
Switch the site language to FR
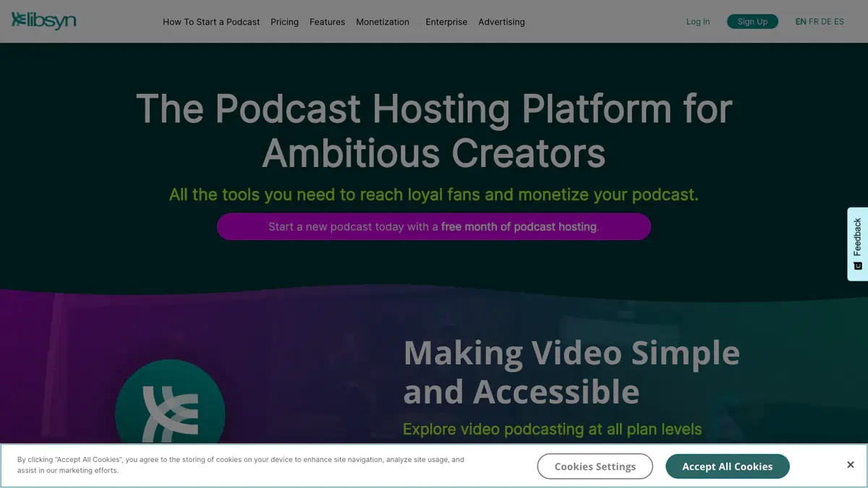pos(814,22)
